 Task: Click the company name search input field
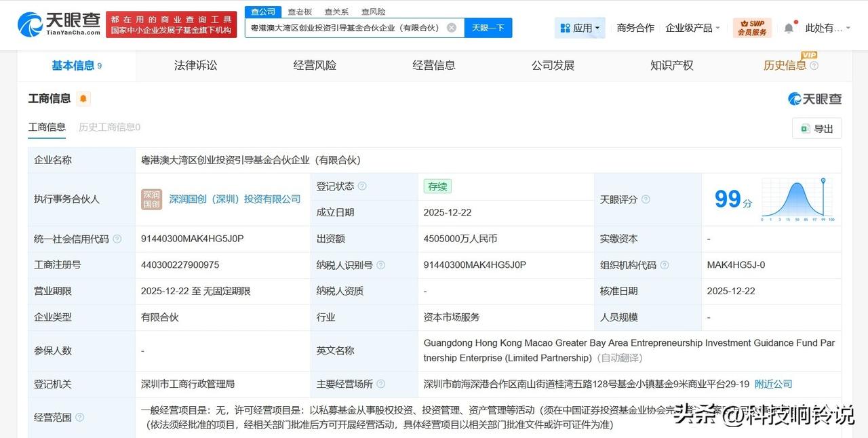(x=346, y=28)
